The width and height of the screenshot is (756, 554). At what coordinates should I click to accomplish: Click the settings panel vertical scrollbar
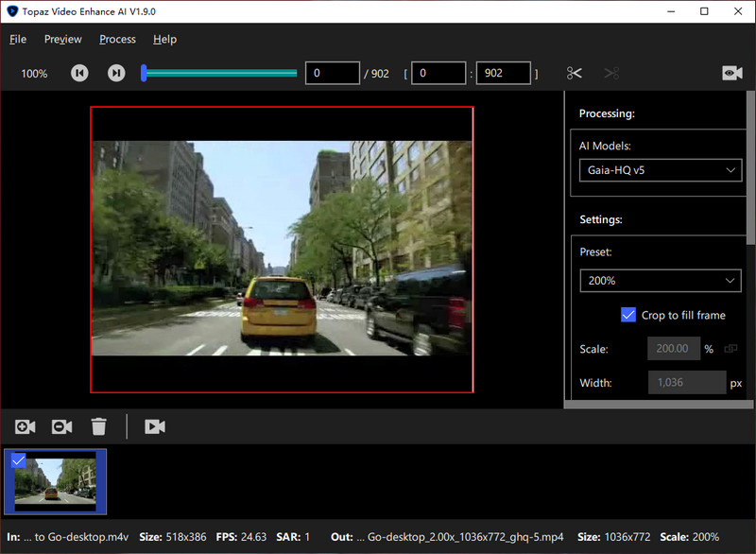click(x=750, y=167)
